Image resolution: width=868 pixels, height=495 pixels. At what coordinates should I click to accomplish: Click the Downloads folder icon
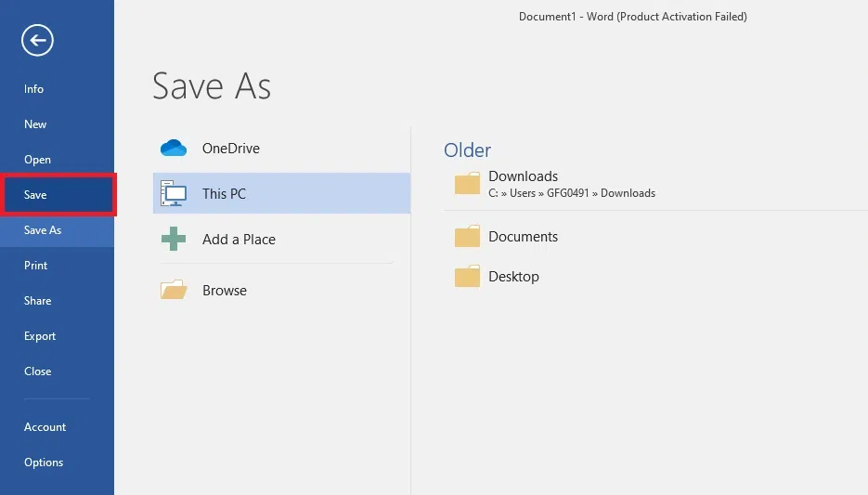click(x=467, y=183)
